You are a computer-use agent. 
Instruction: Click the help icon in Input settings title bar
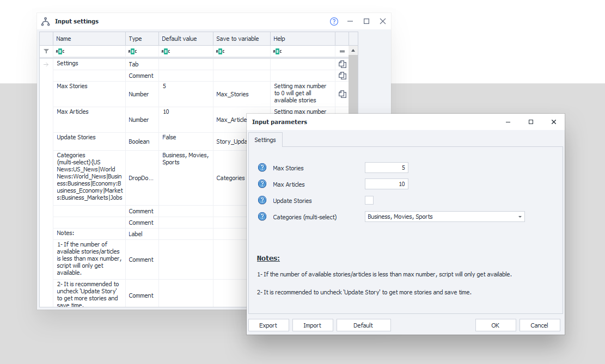[334, 22]
